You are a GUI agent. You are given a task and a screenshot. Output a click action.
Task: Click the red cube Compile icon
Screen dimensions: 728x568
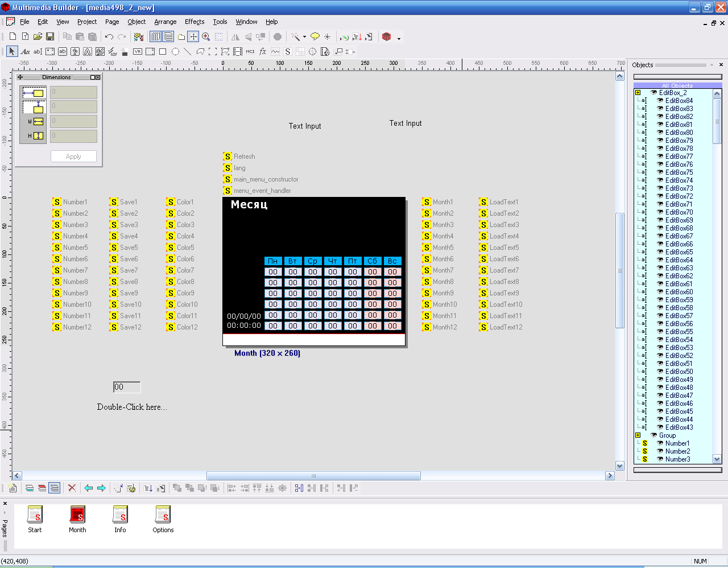pyautogui.click(x=387, y=36)
